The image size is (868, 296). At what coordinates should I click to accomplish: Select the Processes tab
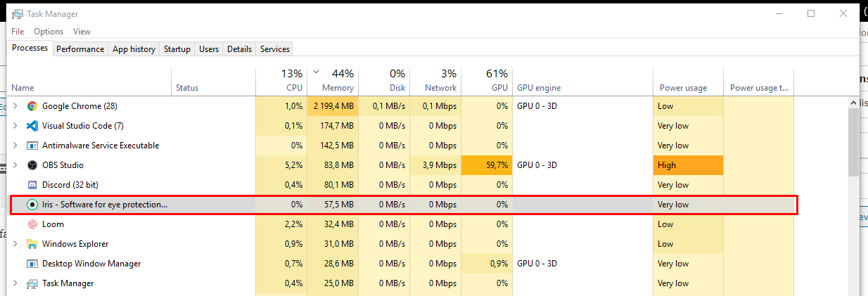pos(30,49)
